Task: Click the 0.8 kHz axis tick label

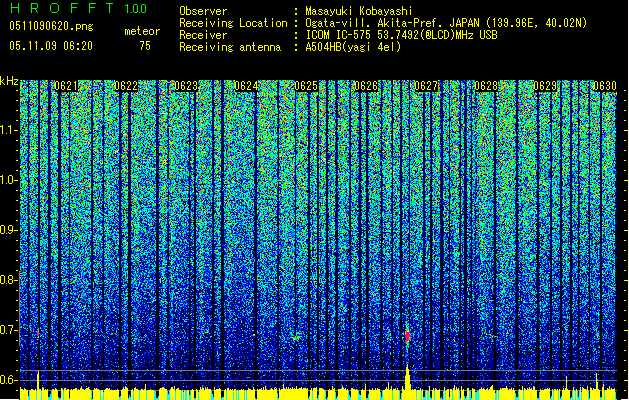Action: 8,280
